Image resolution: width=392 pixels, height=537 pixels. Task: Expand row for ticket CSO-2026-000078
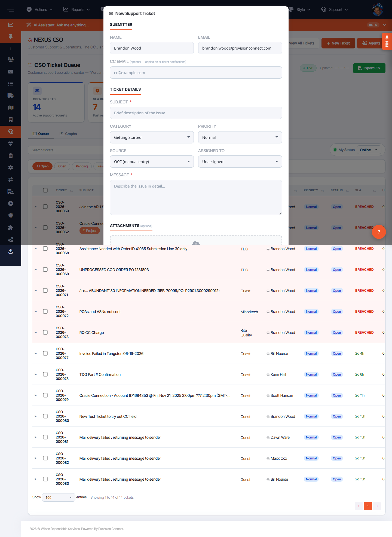[36, 375]
